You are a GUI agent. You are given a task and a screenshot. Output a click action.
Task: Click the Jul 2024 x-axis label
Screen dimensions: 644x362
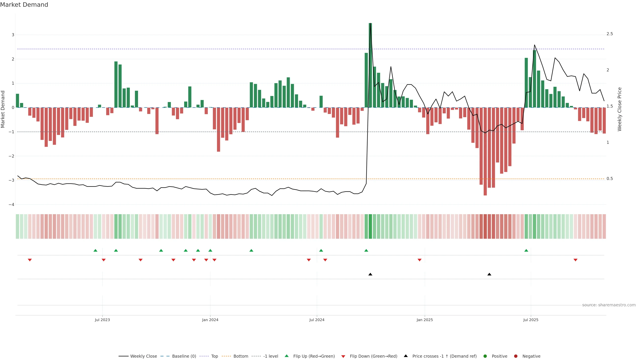(x=317, y=320)
